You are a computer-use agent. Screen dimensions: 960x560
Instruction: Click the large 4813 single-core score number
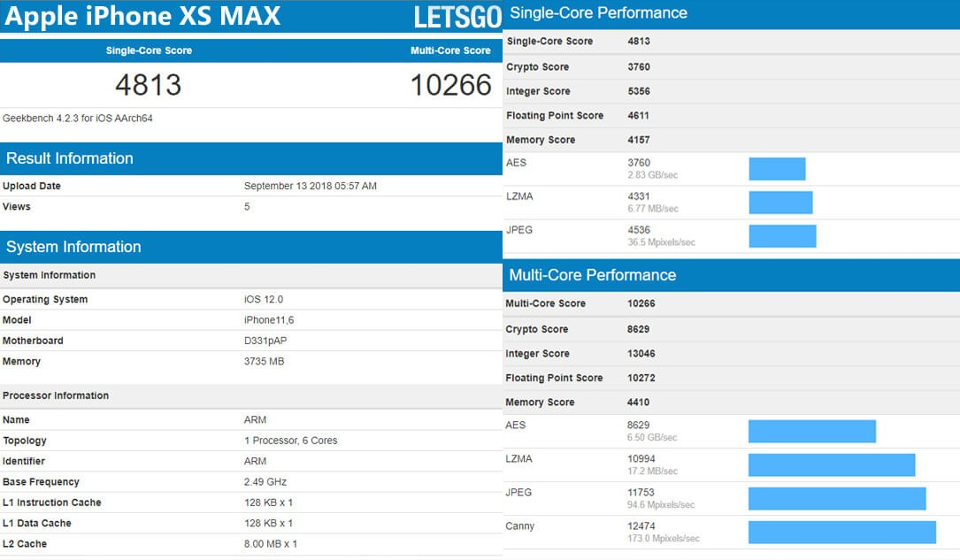[x=148, y=84]
